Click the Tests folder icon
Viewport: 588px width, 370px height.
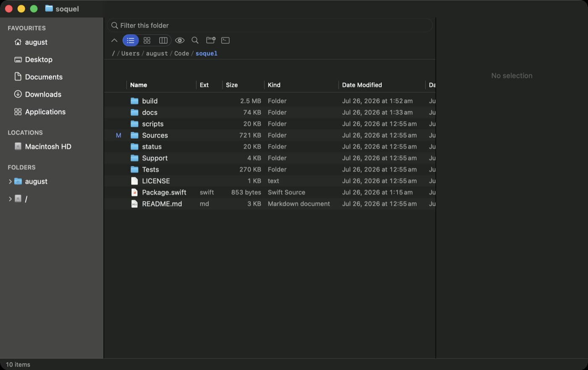[x=134, y=169]
